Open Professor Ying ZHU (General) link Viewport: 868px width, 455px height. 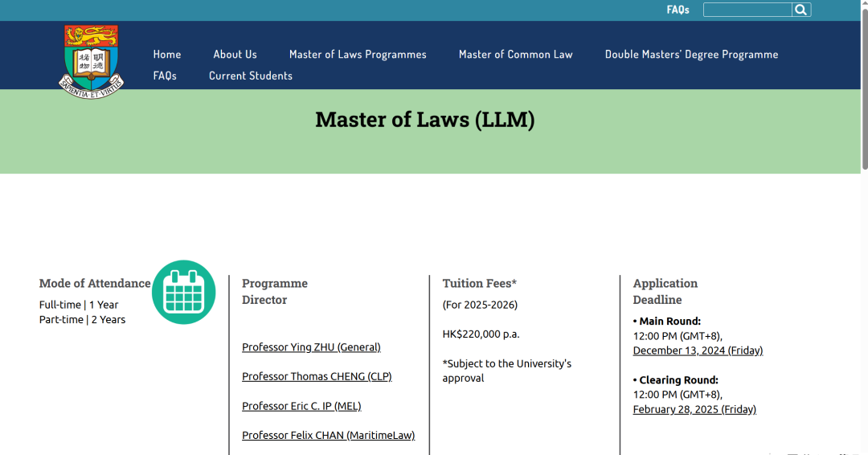(311, 347)
